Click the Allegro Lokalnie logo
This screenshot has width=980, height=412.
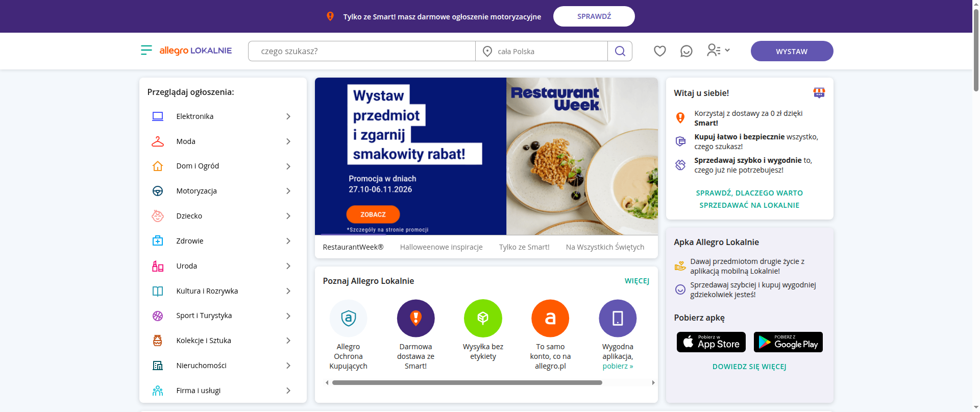(195, 51)
